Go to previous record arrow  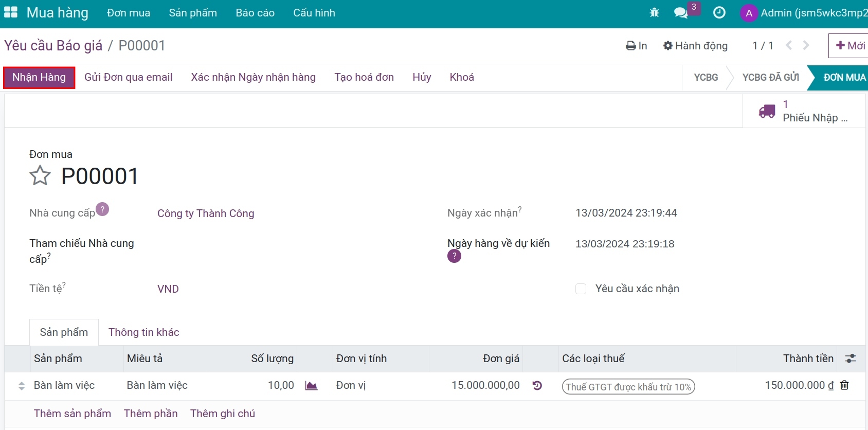point(789,45)
